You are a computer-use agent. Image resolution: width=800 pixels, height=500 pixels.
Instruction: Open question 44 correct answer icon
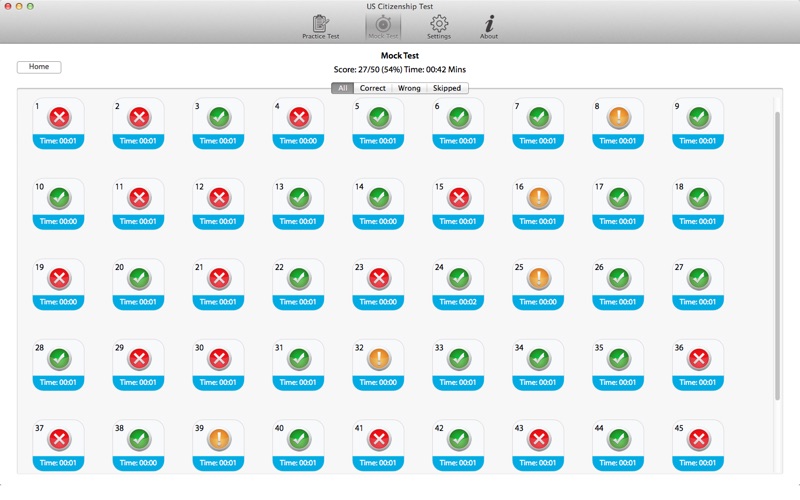coord(619,439)
